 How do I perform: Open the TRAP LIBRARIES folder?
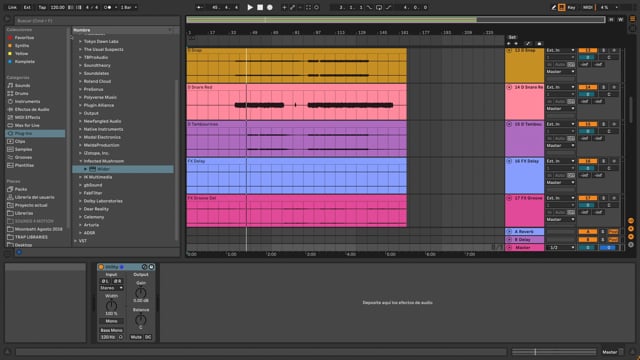click(31, 237)
